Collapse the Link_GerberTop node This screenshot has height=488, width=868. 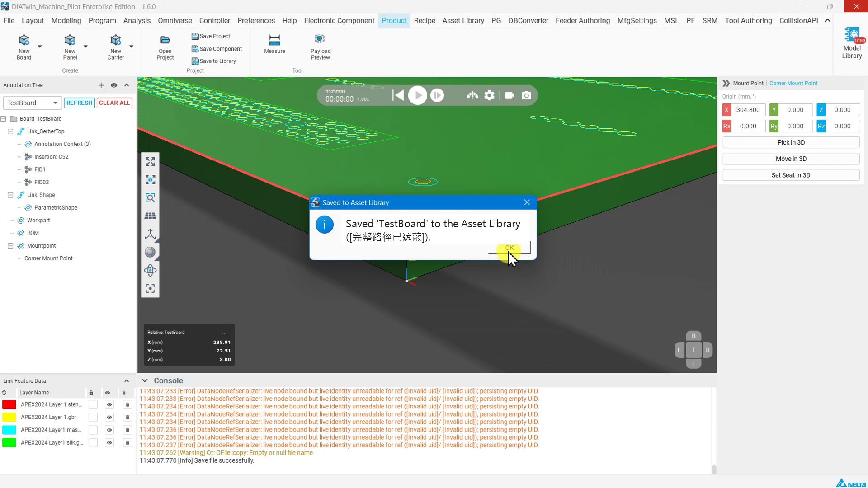(x=10, y=131)
